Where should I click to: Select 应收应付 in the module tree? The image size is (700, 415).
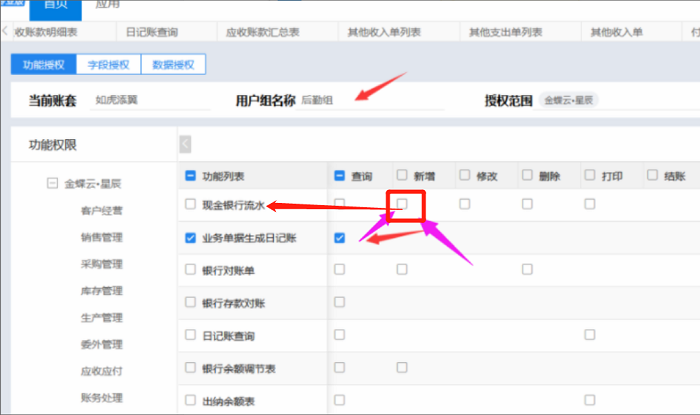pos(102,371)
